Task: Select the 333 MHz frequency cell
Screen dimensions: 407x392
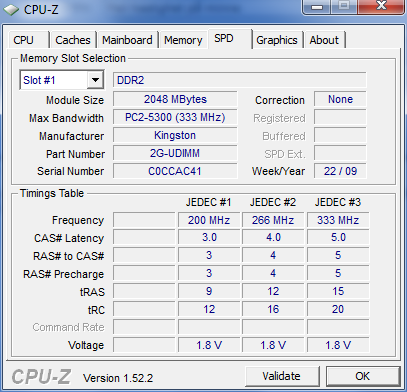Action: point(338,220)
